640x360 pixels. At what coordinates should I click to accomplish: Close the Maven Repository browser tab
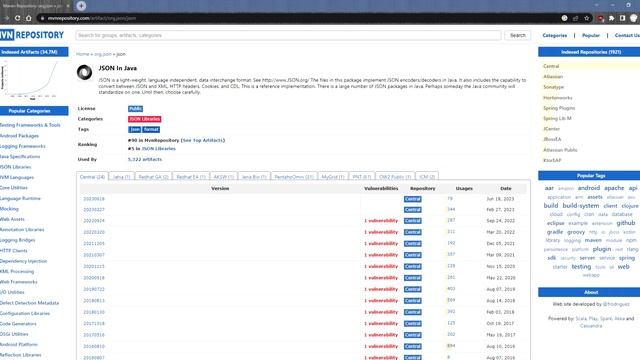(x=68, y=6)
